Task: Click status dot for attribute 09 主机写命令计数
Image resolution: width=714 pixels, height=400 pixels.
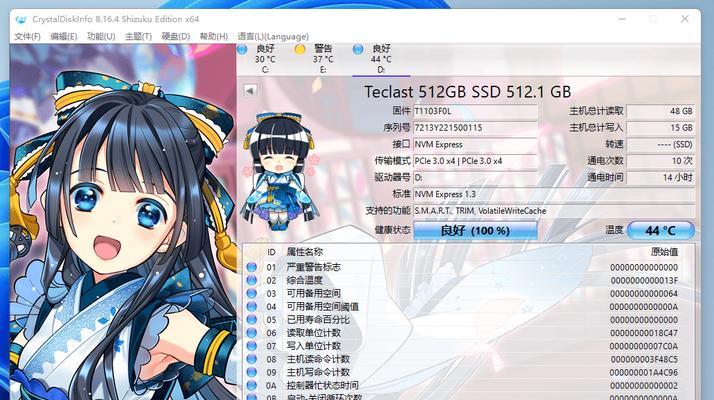Action: (251, 372)
